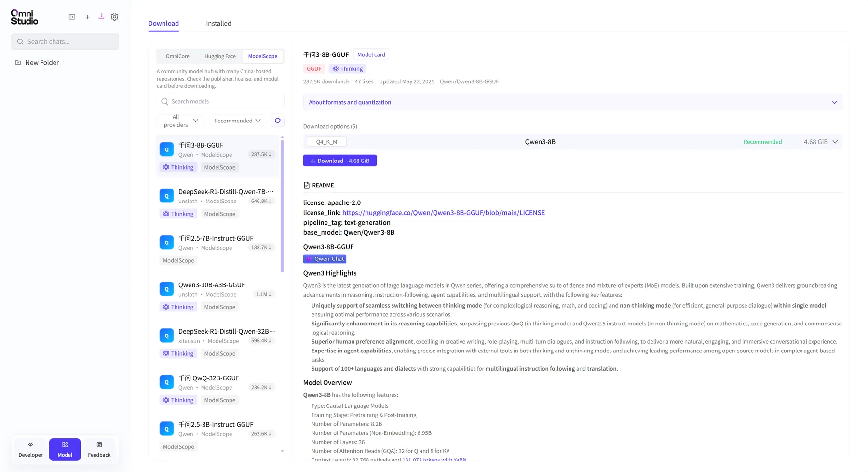This screenshot has width=868, height=472.
Task: Open the Feedback section
Action: 99,449
